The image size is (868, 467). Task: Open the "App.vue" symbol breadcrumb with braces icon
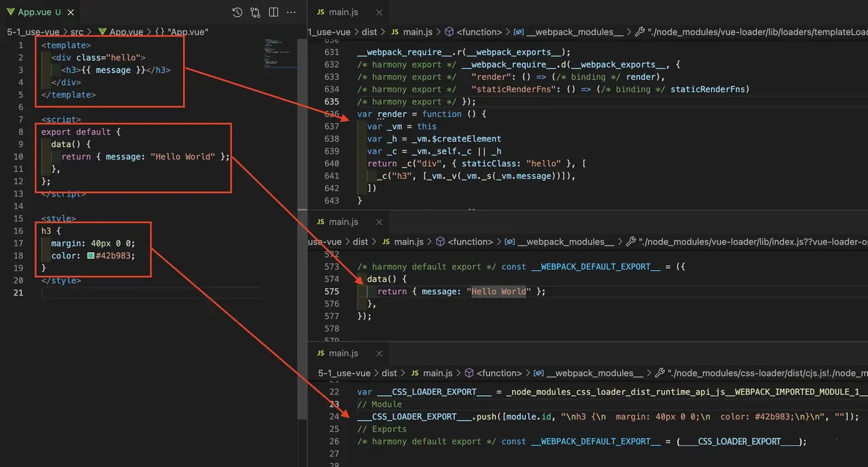[181, 32]
